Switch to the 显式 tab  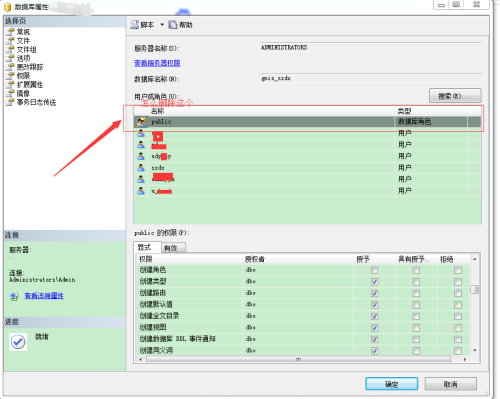[147, 247]
